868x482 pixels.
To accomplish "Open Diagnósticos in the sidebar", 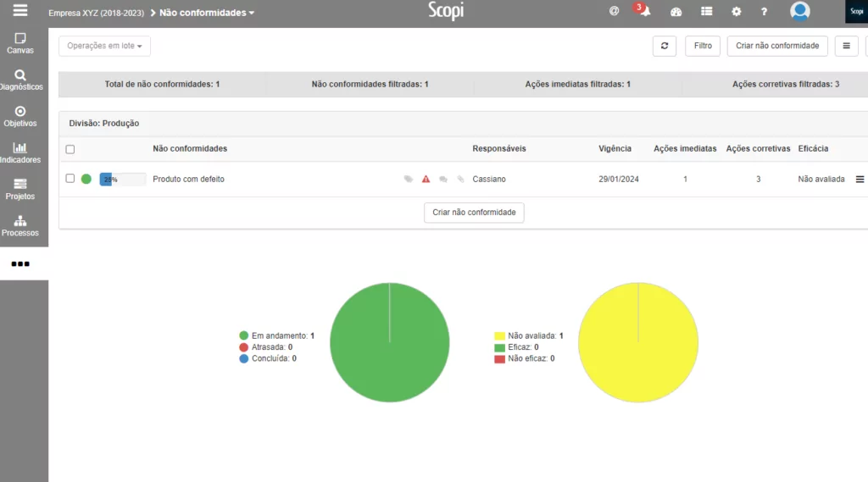I will tap(20, 80).
